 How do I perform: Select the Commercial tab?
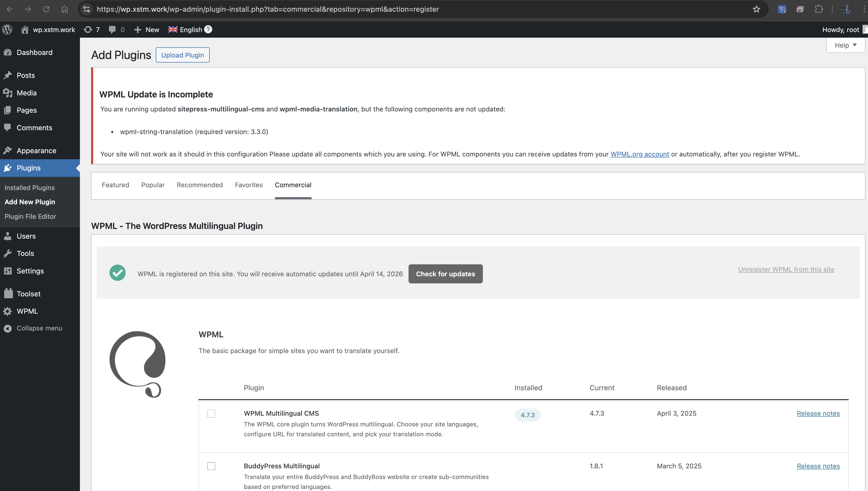coord(293,185)
